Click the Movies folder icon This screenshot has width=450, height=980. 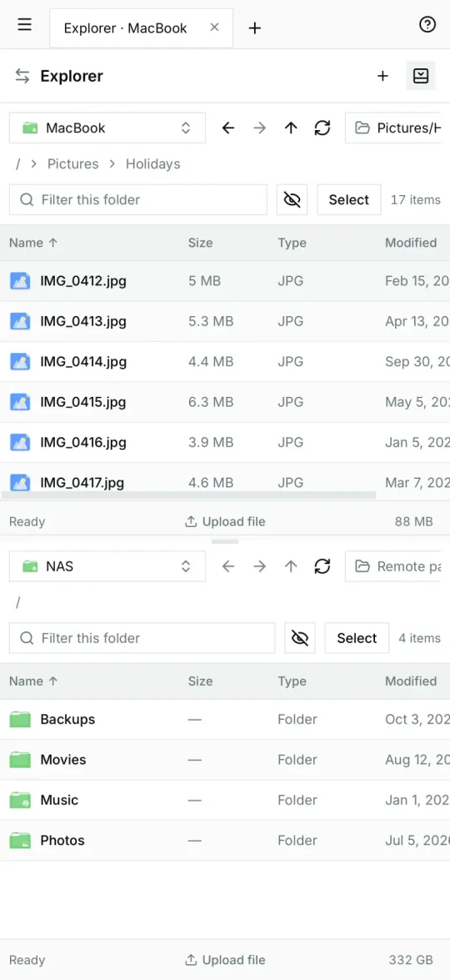tap(20, 760)
